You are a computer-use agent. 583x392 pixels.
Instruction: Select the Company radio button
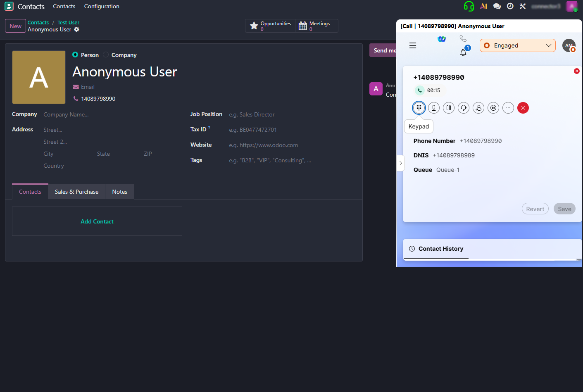[106, 55]
